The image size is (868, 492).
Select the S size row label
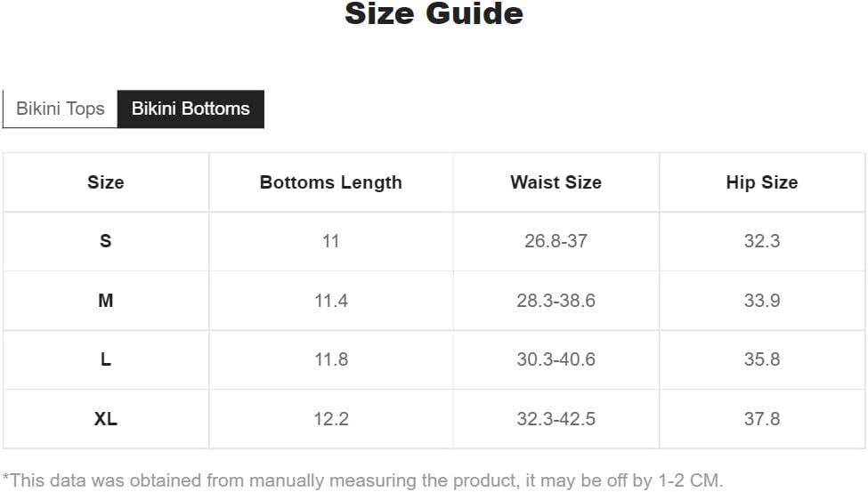105,241
